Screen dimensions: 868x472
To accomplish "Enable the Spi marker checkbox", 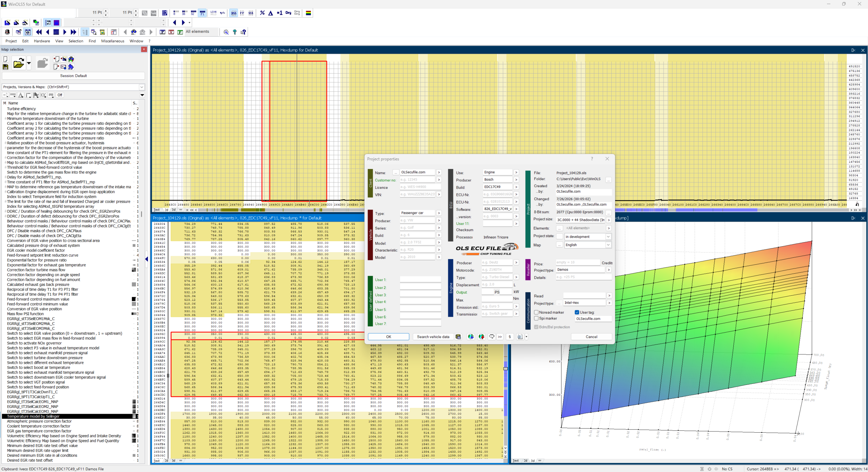I will 536,318.
